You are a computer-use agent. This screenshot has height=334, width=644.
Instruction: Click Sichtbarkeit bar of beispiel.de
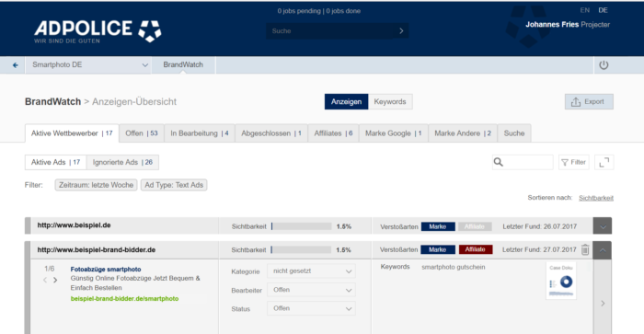point(301,226)
